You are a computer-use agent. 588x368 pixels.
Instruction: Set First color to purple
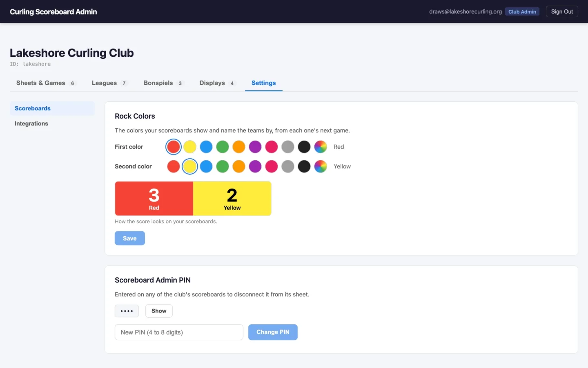coord(255,147)
